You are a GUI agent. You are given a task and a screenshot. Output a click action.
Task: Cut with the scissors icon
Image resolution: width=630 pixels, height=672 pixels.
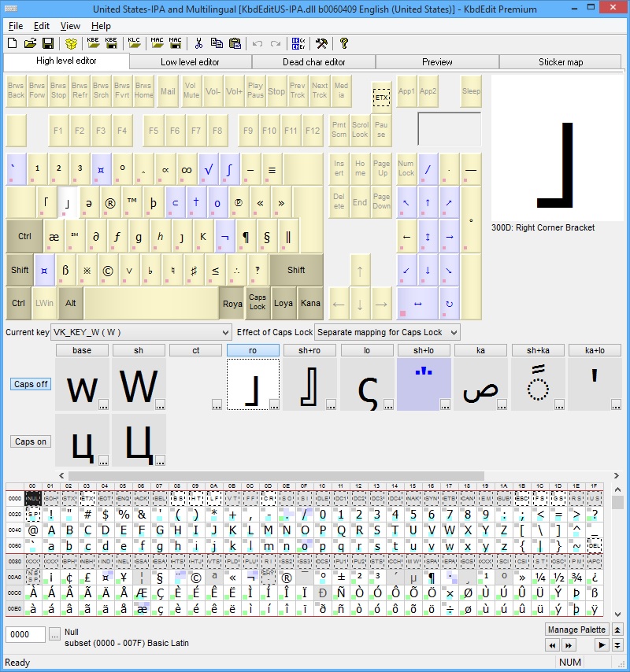198,43
